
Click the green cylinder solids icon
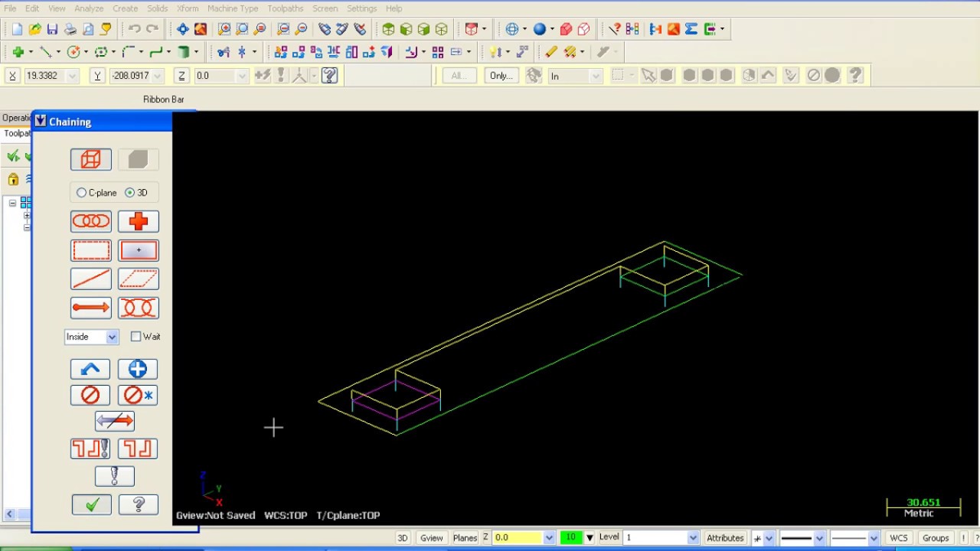point(184,52)
